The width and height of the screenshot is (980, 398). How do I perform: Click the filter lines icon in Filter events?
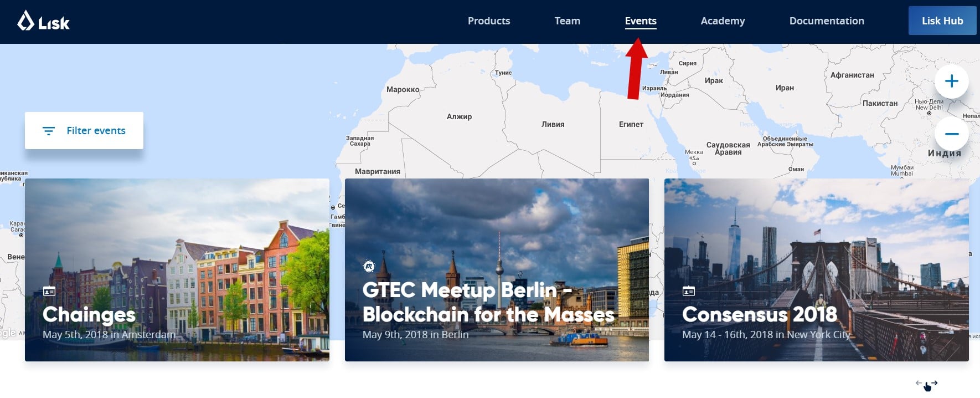[49, 131]
